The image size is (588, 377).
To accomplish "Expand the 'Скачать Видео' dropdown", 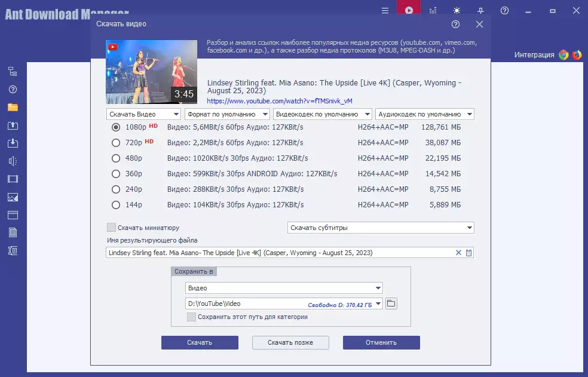I will (143, 114).
